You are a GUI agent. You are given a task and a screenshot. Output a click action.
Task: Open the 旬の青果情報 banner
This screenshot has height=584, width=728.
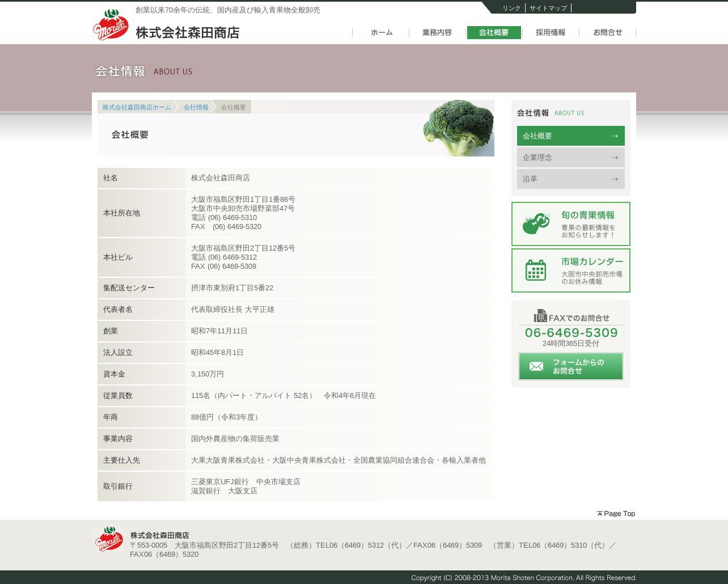pos(571,224)
